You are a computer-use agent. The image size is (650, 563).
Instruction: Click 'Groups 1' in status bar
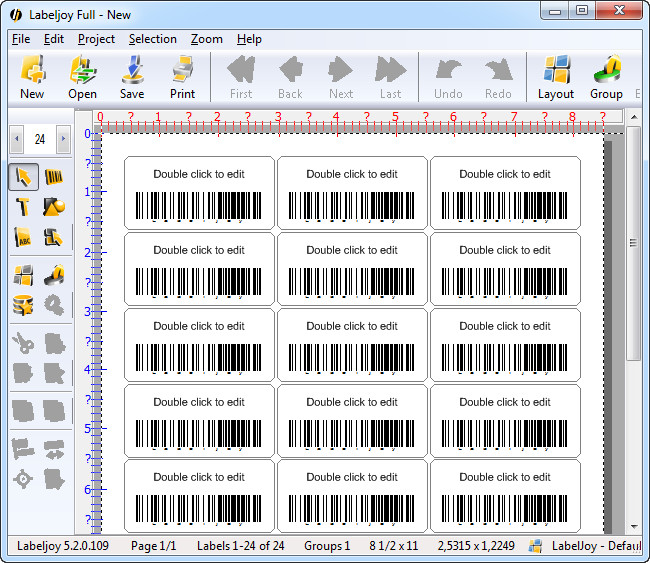[327, 546]
